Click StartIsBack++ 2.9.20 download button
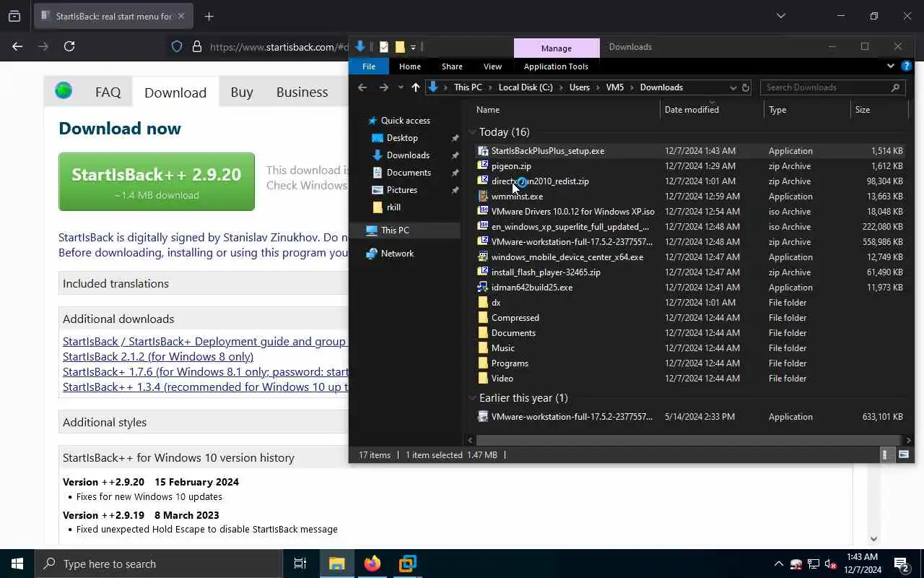The image size is (924, 578). [x=157, y=181]
